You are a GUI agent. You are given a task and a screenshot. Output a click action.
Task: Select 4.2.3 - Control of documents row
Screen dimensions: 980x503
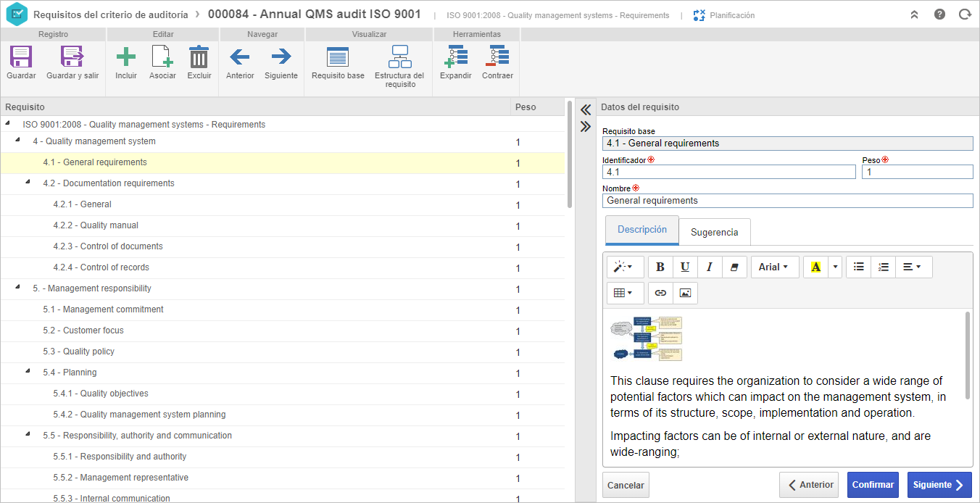coord(283,247)
